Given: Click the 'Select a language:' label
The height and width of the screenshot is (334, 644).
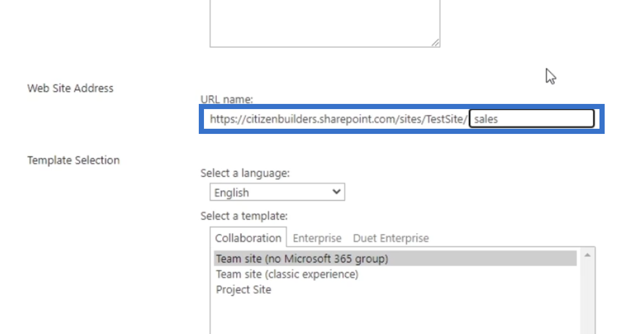Looking at the screenshot, I should click(245, 173).
